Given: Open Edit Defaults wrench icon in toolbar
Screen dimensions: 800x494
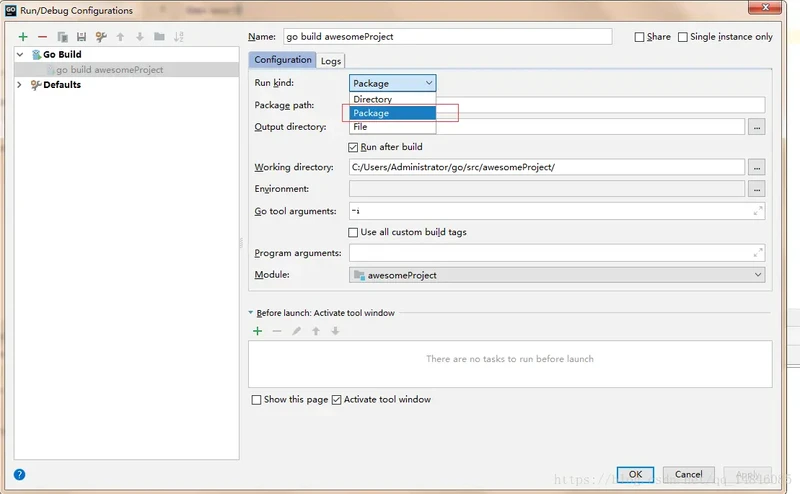Looking at the screenshot, I should coord(100,37).
